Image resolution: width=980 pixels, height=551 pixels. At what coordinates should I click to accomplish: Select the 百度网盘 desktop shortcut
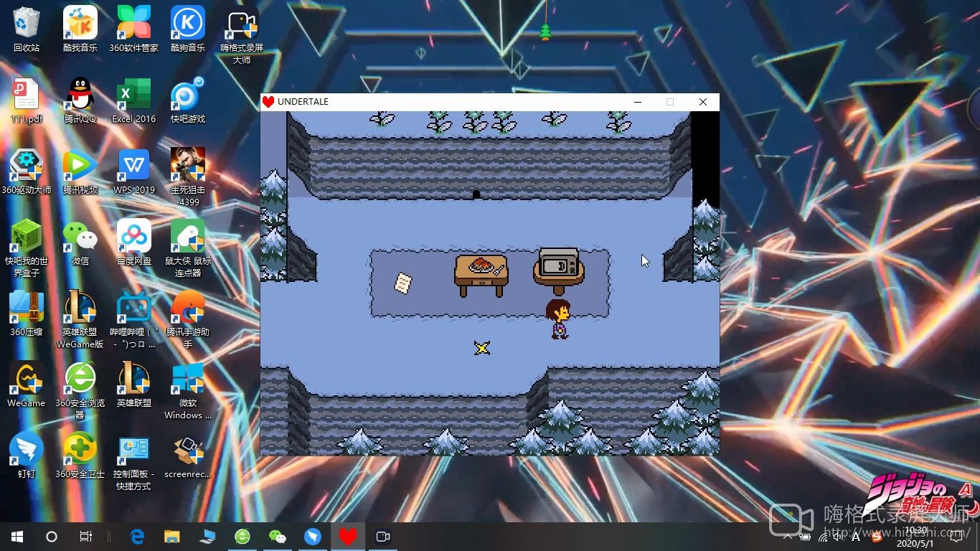[x=134, y=242]
